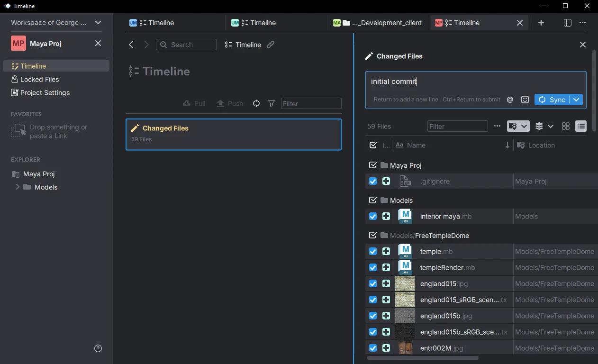This screenshot has width=598, height=364.
Task: Expand the workspace selector dropdown
Action: 98,22
